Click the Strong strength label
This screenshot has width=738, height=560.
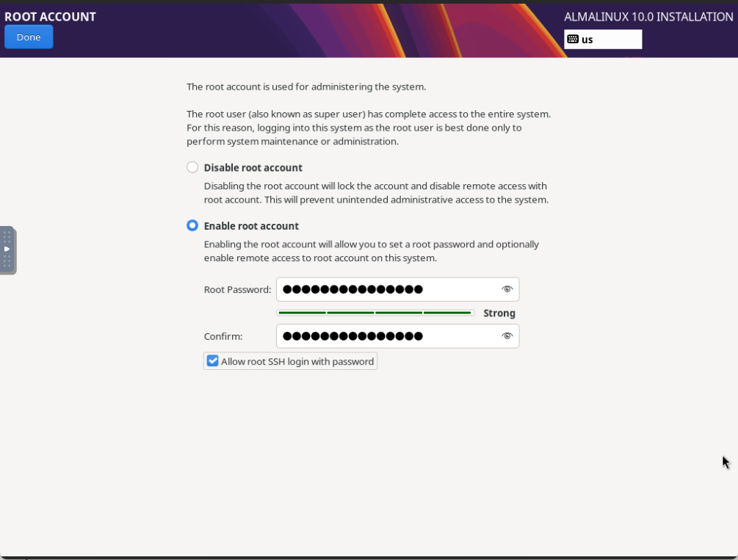click(499, 313)
